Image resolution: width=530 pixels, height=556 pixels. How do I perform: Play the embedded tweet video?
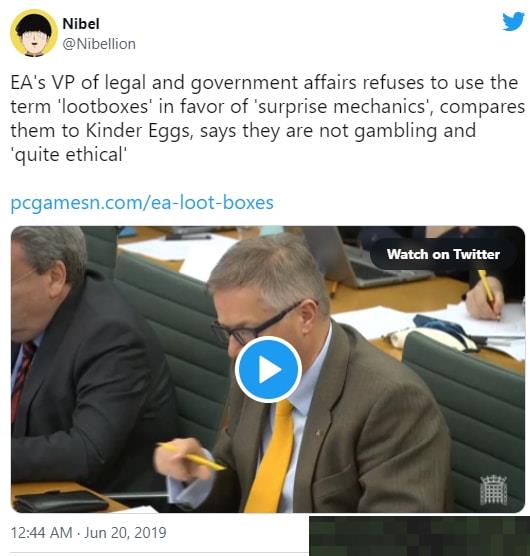[268, 369]
